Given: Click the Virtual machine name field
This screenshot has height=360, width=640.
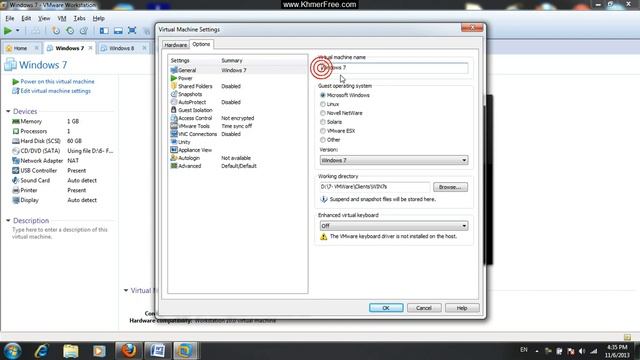Looking at the screenshot, I should point(394,68).
